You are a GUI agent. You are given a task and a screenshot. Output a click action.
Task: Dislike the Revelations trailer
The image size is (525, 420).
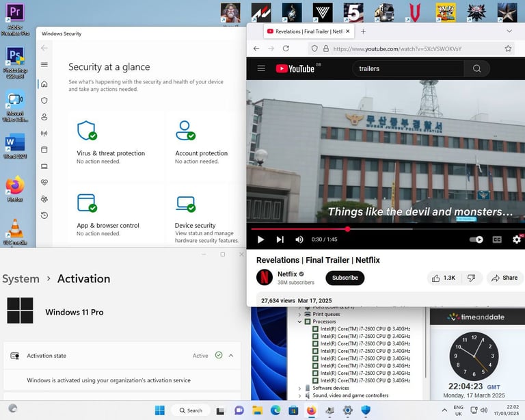(472, 278)
